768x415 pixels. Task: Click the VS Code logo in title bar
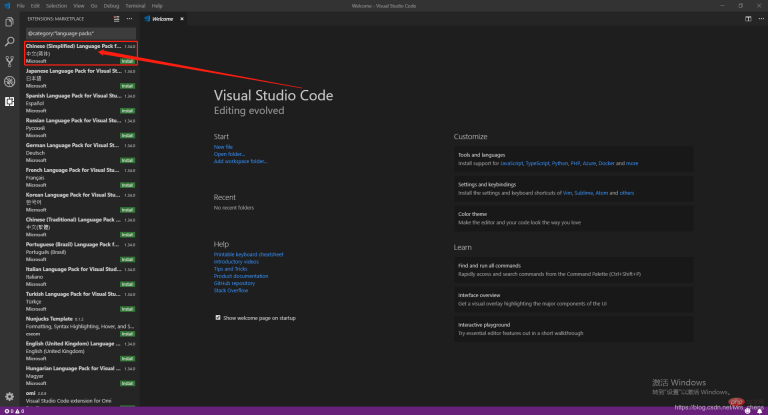pos(7,6)
